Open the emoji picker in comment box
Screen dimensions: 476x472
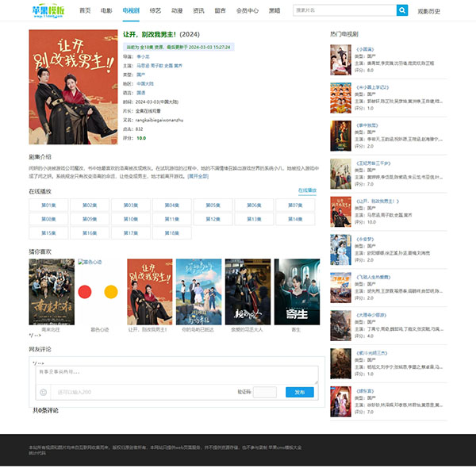[x=43, y=392]
